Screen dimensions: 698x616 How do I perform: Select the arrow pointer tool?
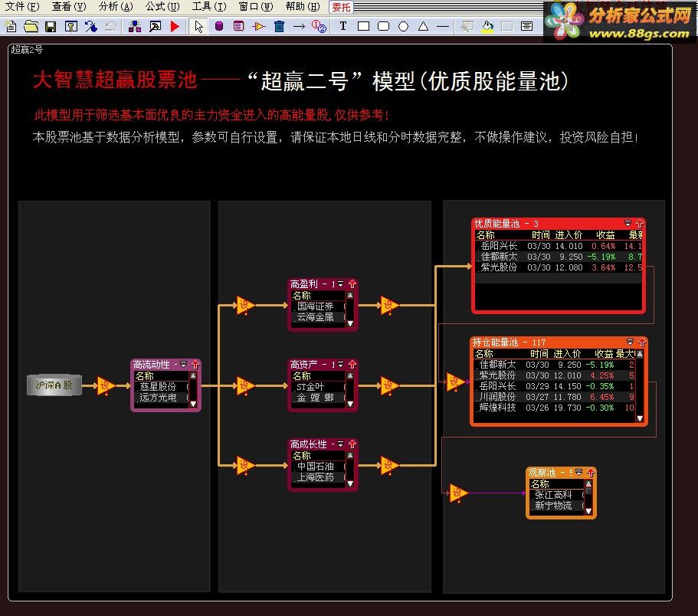pyautogui.click(x=198, y=27)
